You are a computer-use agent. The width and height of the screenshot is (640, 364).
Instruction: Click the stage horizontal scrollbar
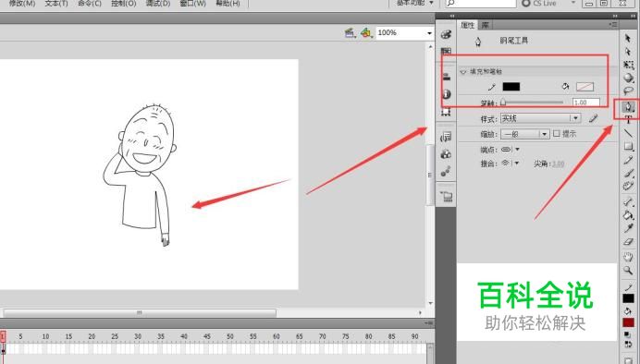point(139,312)
